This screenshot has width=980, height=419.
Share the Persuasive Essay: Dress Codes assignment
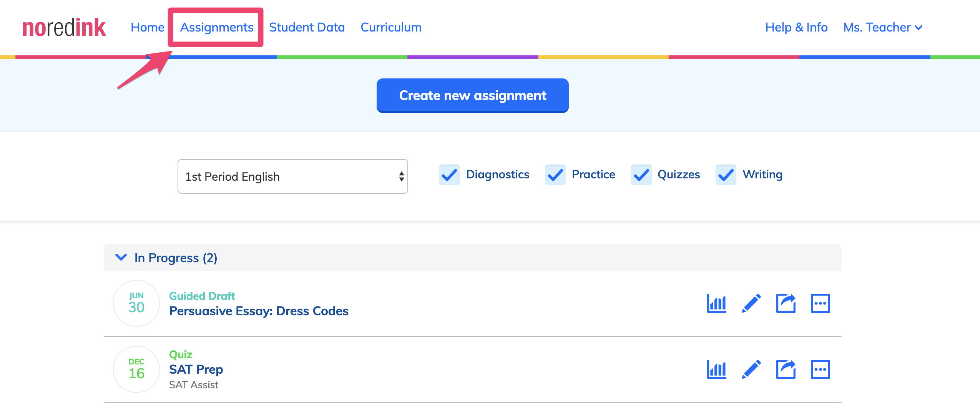click(786, 303)
